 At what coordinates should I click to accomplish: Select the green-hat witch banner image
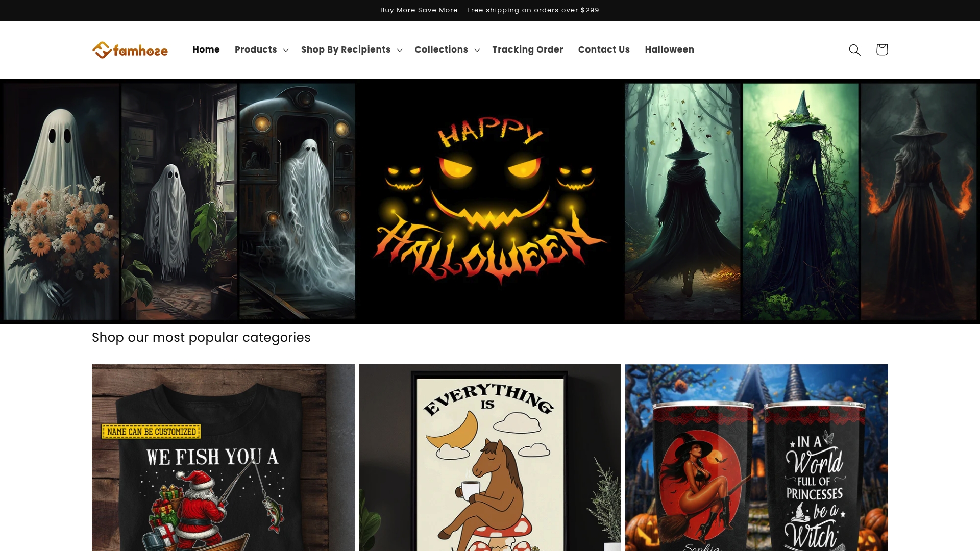[x=800, y=202]
